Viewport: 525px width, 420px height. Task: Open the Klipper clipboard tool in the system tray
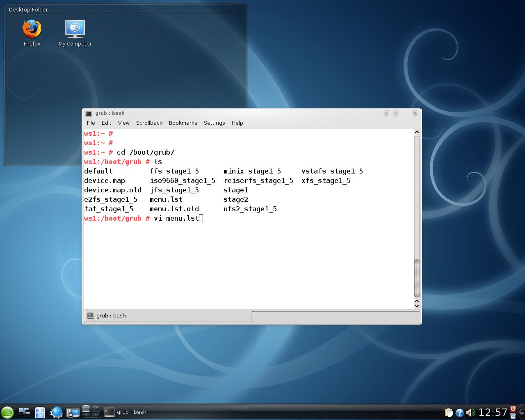[x=450, y=412]
